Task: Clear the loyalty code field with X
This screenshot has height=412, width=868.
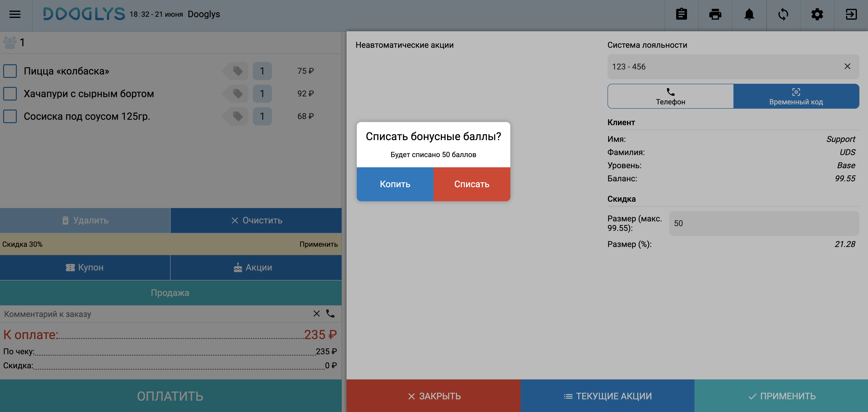Action: point(847,66)
